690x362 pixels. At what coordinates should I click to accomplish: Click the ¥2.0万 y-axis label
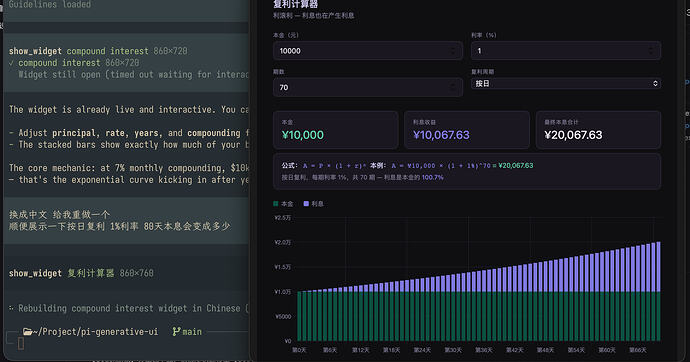283,242
